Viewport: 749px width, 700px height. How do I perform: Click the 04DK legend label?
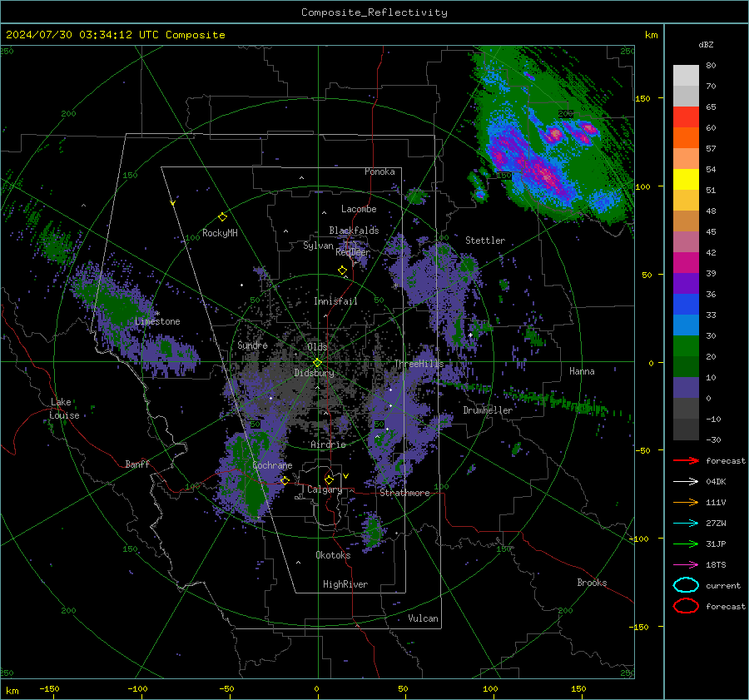pos(716,481)
